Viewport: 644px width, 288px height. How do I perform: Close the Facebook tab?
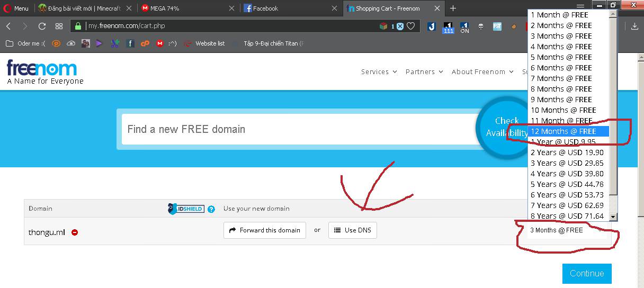334,8
